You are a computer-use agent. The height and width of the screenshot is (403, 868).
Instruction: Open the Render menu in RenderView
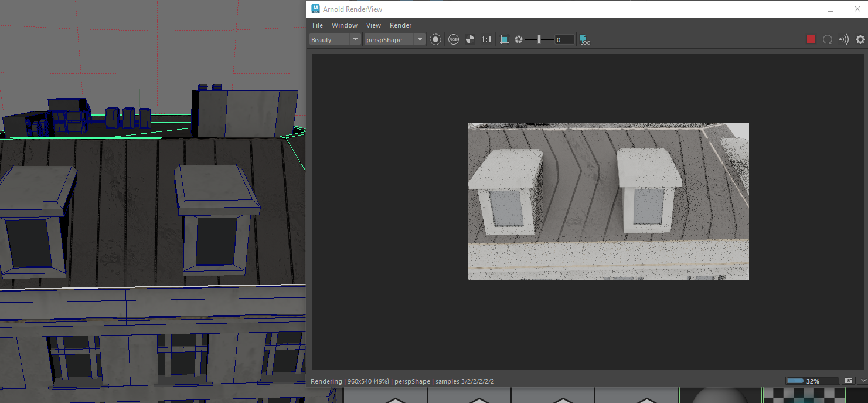[x=401, y=25]
